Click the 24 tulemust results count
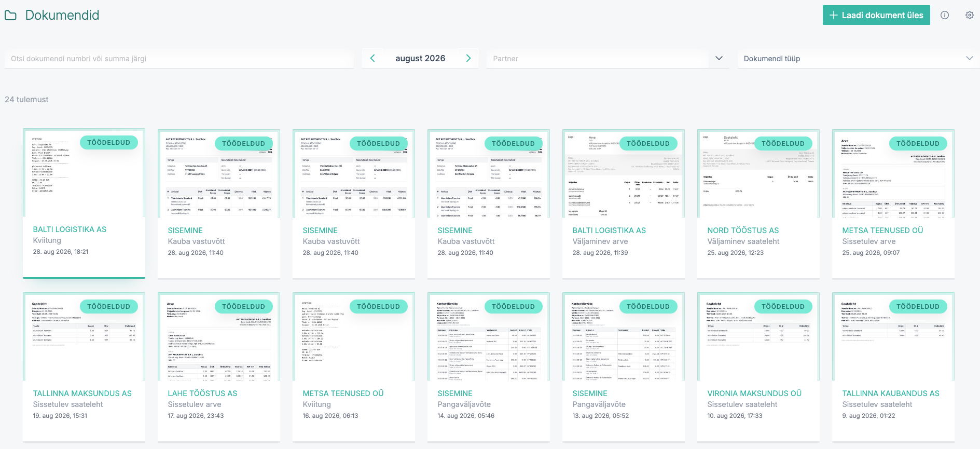The height and width of the screenshot is (449, 980). pos(26,100)
